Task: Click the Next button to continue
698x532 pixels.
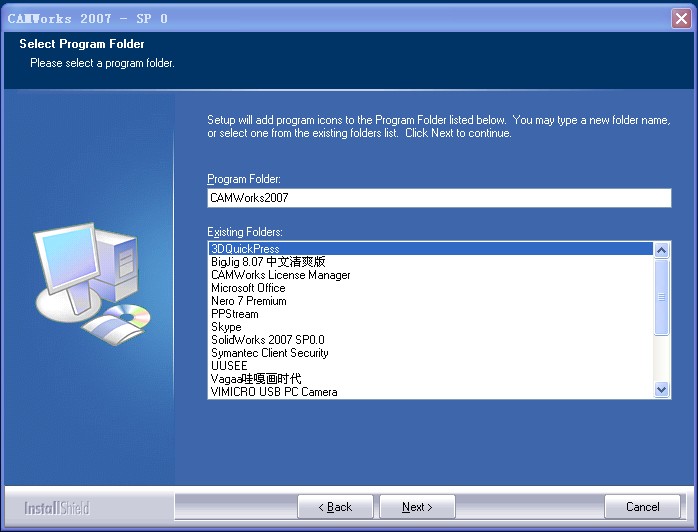Action: 417,507
